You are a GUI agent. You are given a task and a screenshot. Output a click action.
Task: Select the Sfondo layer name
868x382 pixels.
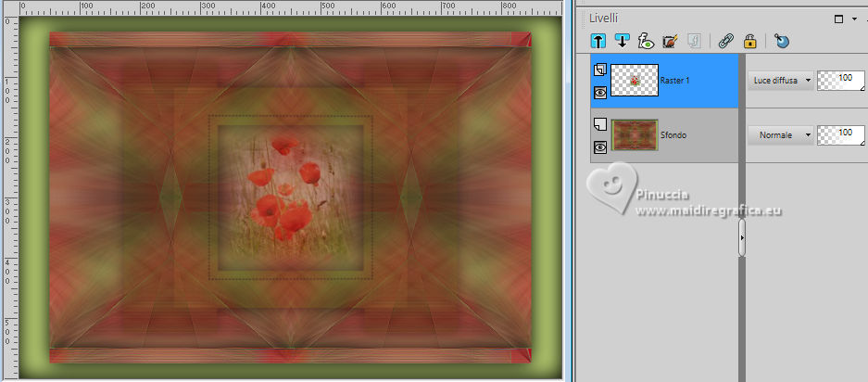[x=673, y=134]
